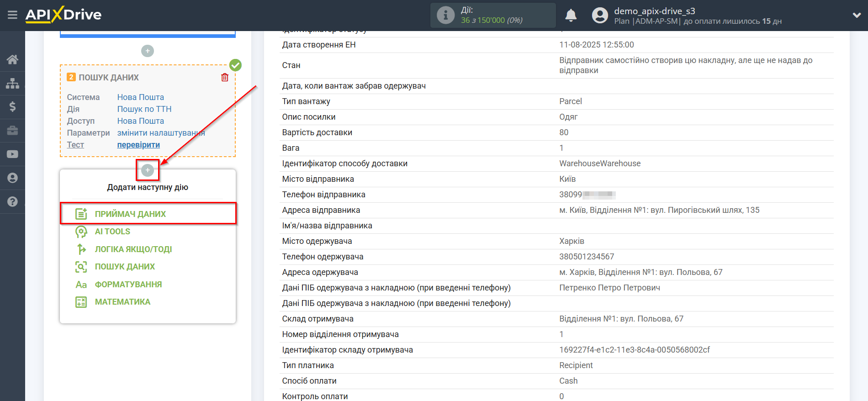This screenshot has height=401, width=868.
Task: Open the hamburger menu
Action: 12,15
